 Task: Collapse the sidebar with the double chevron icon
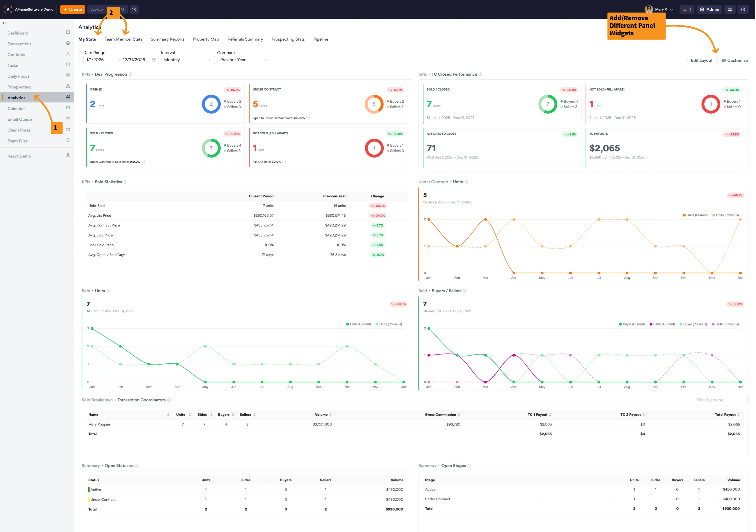pos(4,23)
